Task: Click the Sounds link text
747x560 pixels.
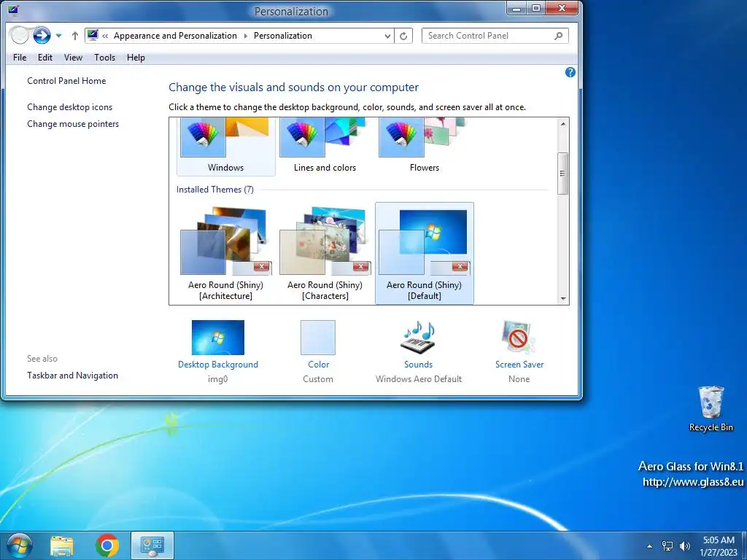Action: coord(418,365)
